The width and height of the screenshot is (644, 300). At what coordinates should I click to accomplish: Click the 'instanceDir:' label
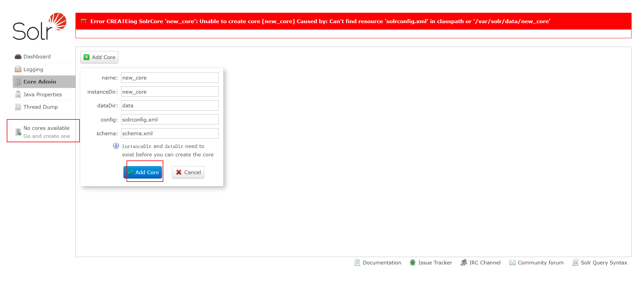tap(103, 92)
